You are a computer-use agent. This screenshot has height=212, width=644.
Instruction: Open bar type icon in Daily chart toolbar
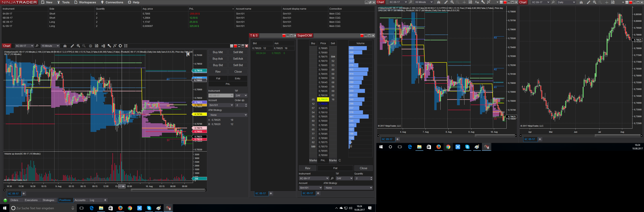coord(581,2)
